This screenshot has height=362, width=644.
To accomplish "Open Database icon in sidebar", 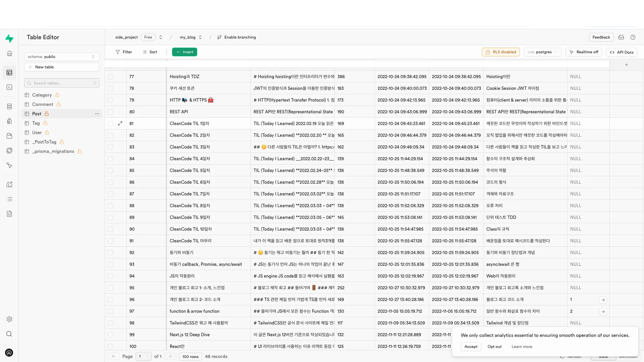I will click(x=9, y=107).
